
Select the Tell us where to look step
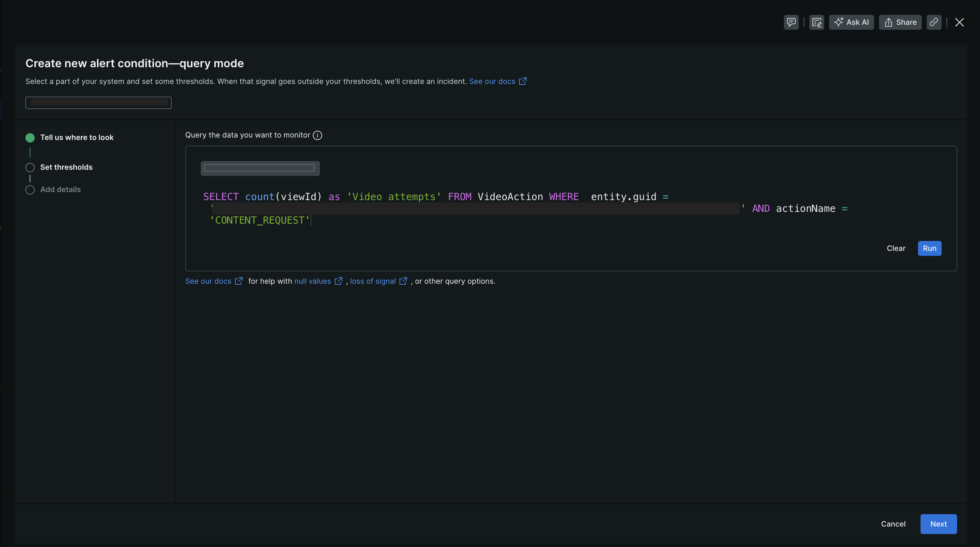pos(77,137)
